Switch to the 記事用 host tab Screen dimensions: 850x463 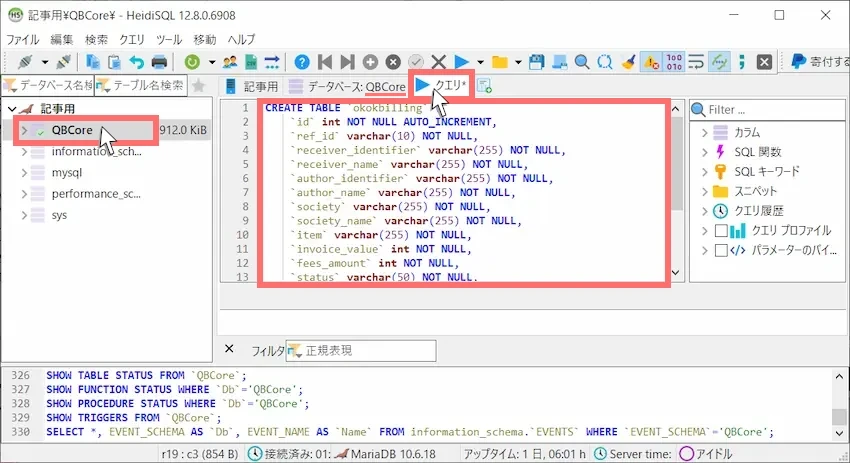252,86
